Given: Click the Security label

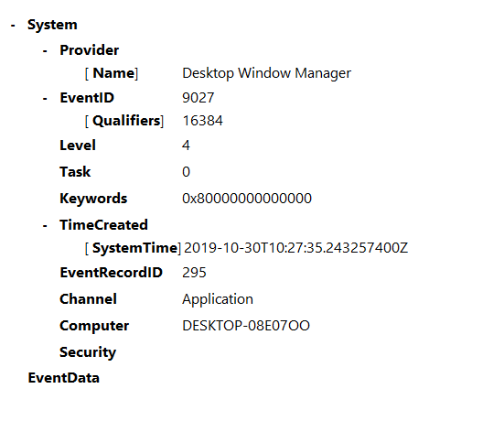Looking at the screenshot, I should point(88,352).
